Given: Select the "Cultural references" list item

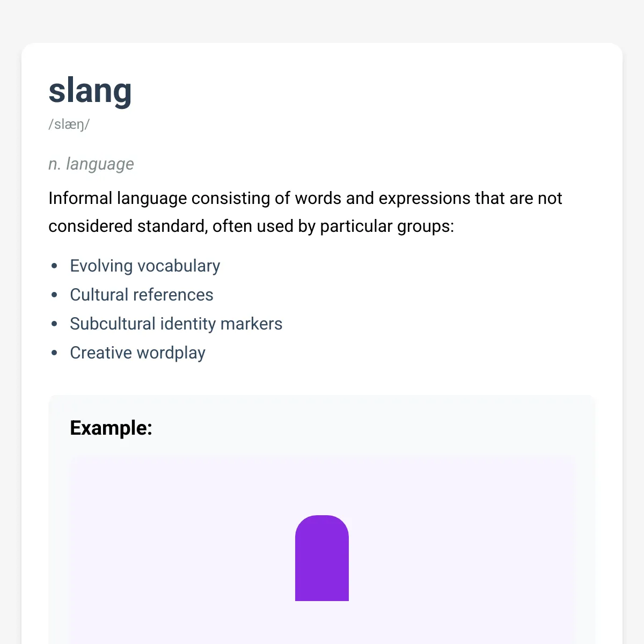Looking at the screenshot, I should click(142, 295).
